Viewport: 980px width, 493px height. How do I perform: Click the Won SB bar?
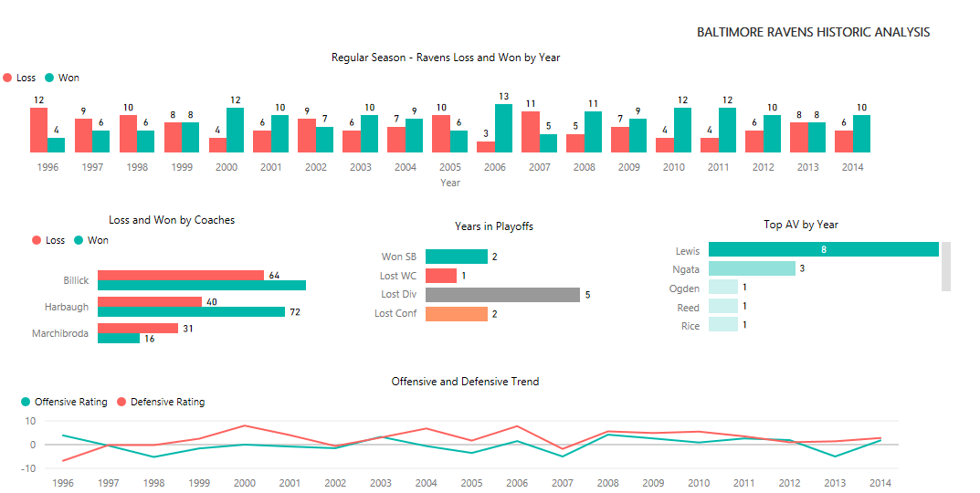point(457,257)
